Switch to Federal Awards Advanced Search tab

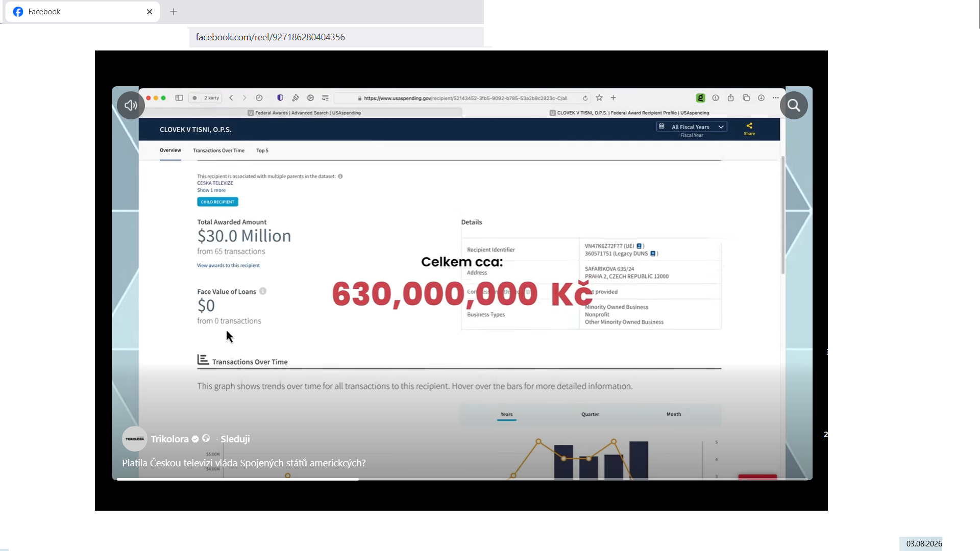click(304, 113)
